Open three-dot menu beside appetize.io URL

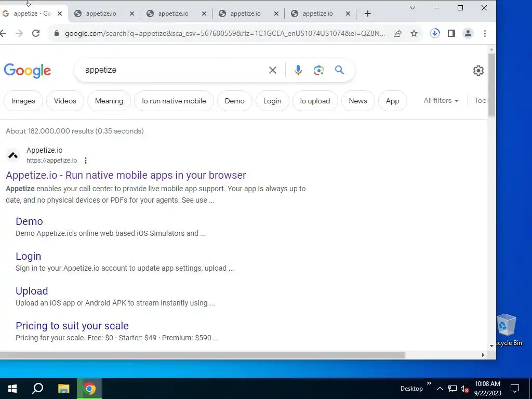(86, 161)
